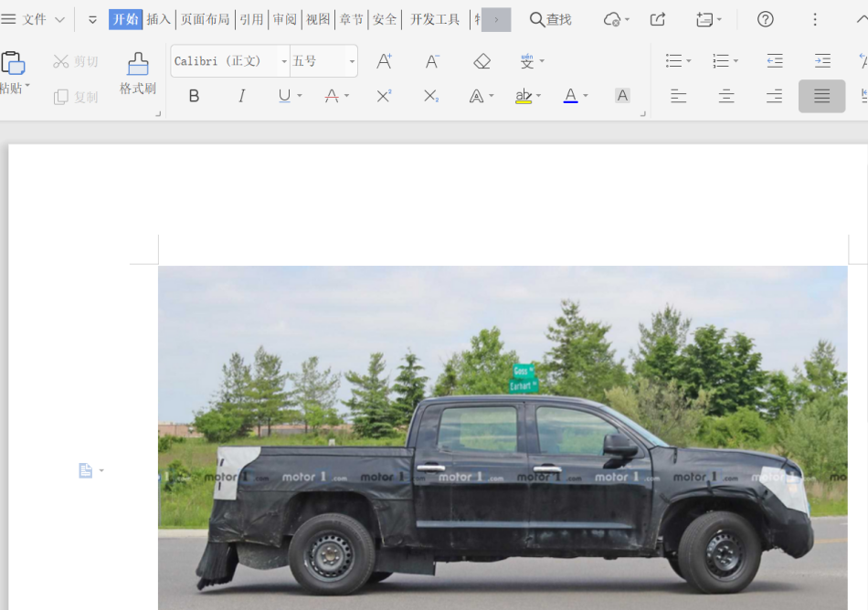This screenshot has width=868, height=610.
Task: Apply the blue font color
Action: pyautogui.click(x=571, y=96)
